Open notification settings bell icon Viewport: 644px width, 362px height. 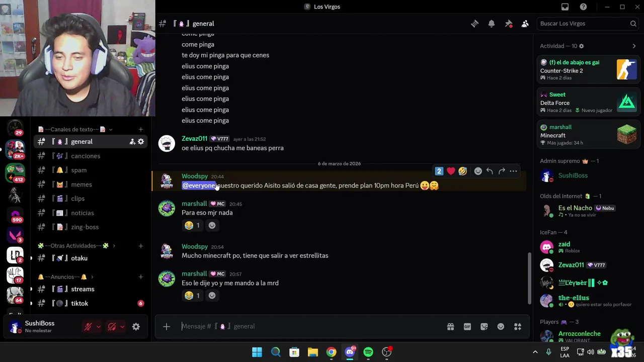pyautogui.click(x=492, y=24)
